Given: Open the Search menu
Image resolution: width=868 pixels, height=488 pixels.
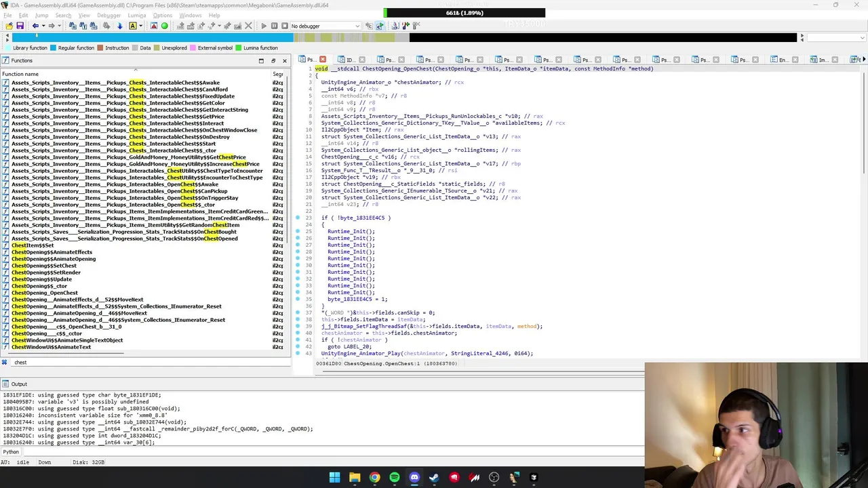Looking at the screenshot, I should pyautogui.click(x=63, y=15).
